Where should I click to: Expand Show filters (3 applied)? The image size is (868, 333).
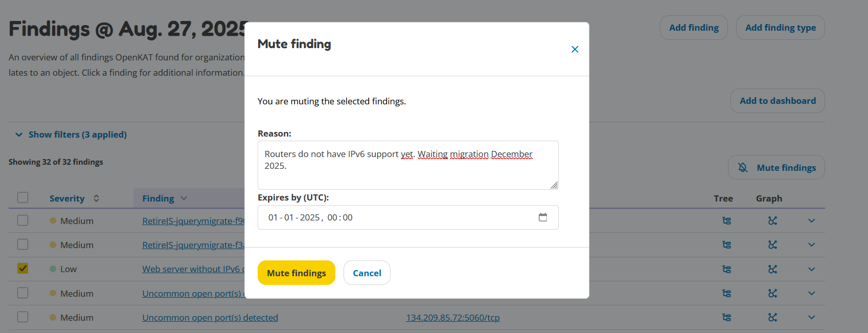(71, 135)
